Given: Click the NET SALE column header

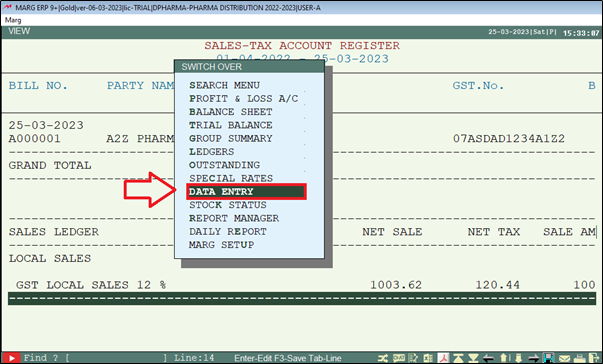Looking at the screenshot, I should point(392,232).
